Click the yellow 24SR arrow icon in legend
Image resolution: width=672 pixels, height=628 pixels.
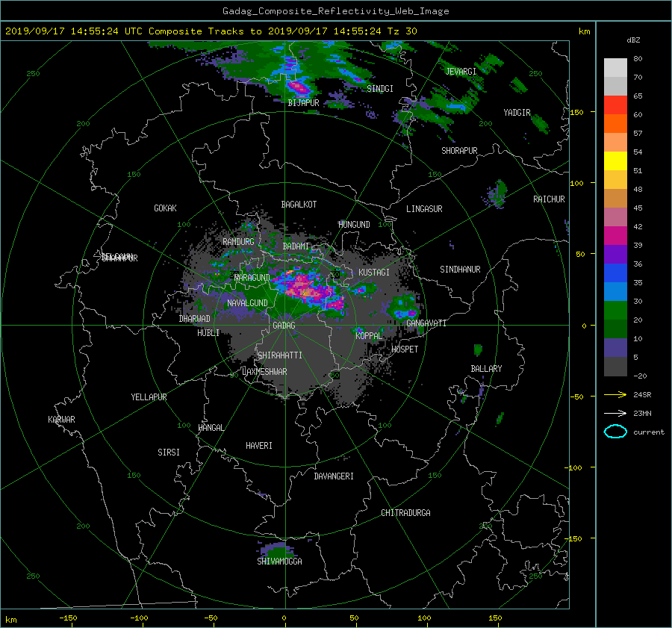coord(615,394)
